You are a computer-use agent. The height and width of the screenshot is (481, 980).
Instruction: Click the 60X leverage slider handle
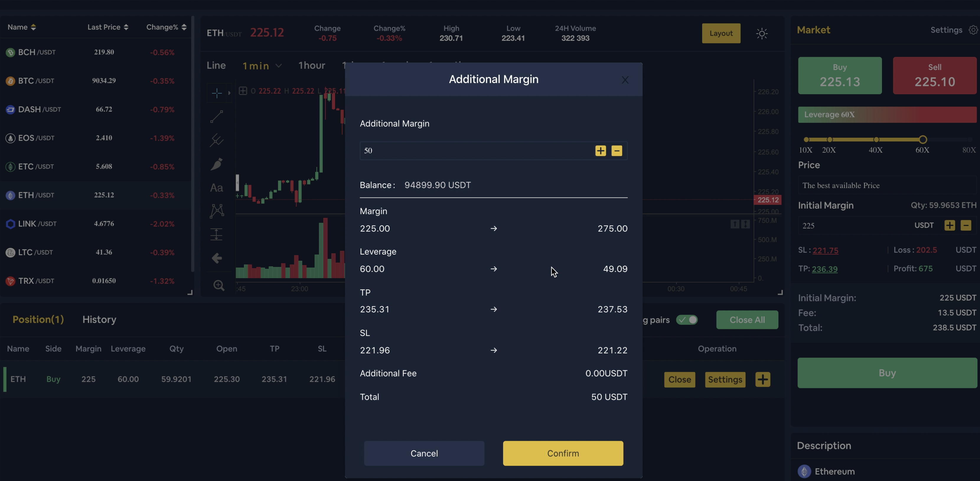point(922,139)
